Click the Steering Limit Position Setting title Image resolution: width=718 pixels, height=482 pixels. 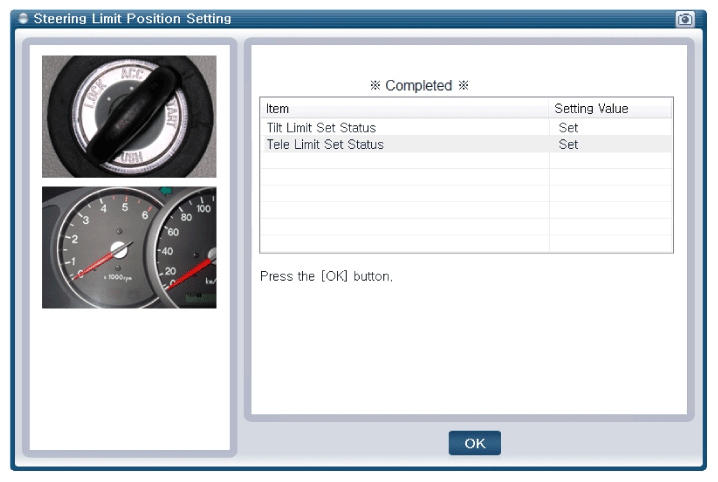coord(132,19)
